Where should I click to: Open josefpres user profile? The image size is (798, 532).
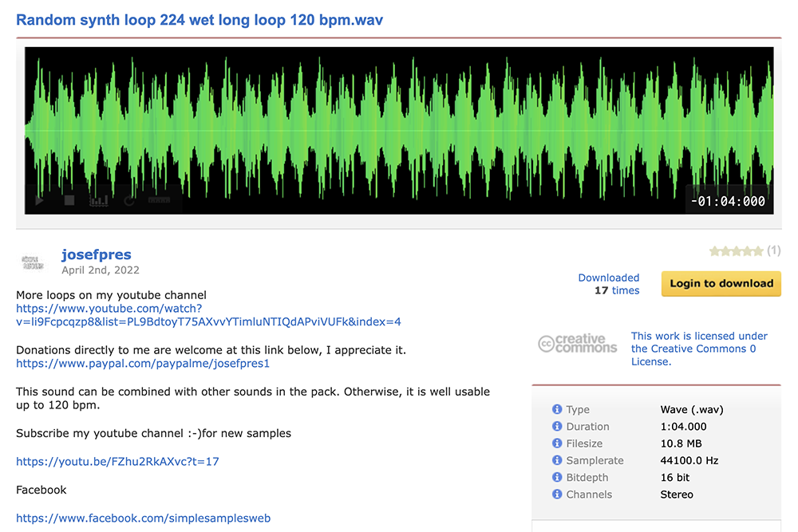pos(97,254)
